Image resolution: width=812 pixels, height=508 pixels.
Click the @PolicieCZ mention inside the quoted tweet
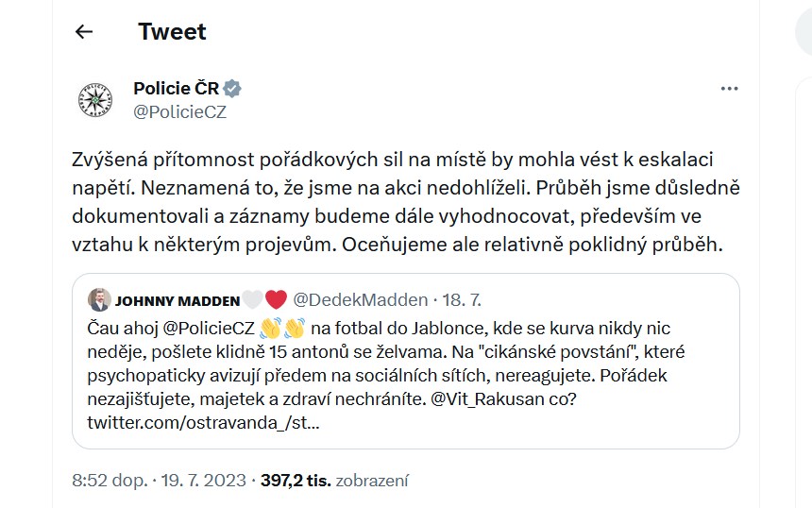(x=209, y=329)
